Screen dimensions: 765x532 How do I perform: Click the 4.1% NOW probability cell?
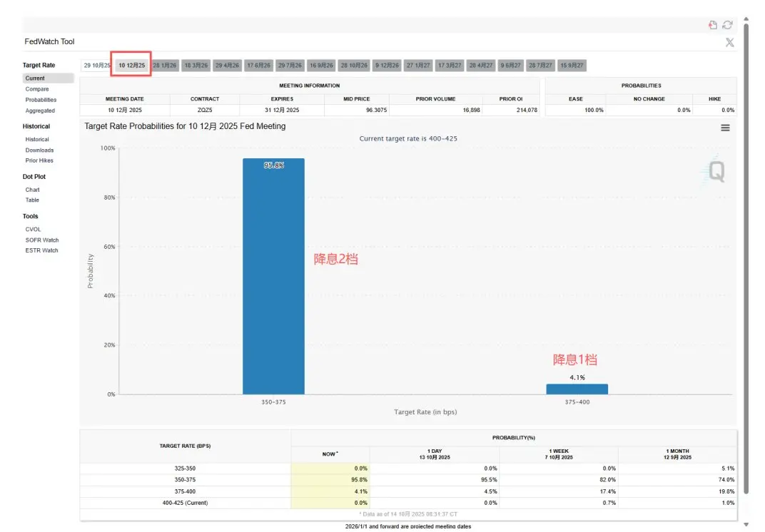(330, 491)
